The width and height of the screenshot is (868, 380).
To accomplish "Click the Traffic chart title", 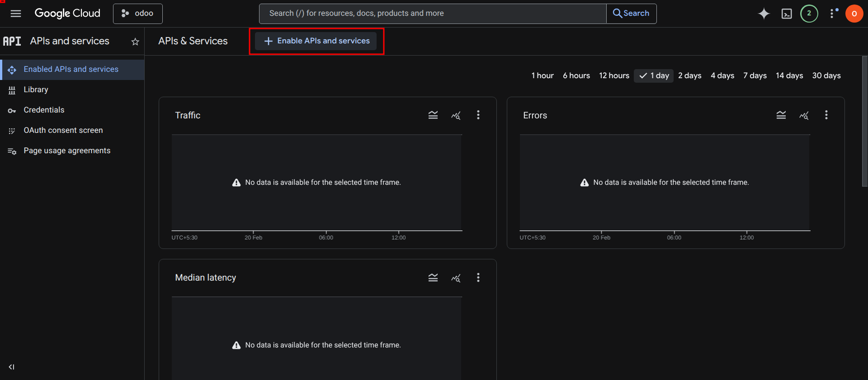I will click(188, 115).
